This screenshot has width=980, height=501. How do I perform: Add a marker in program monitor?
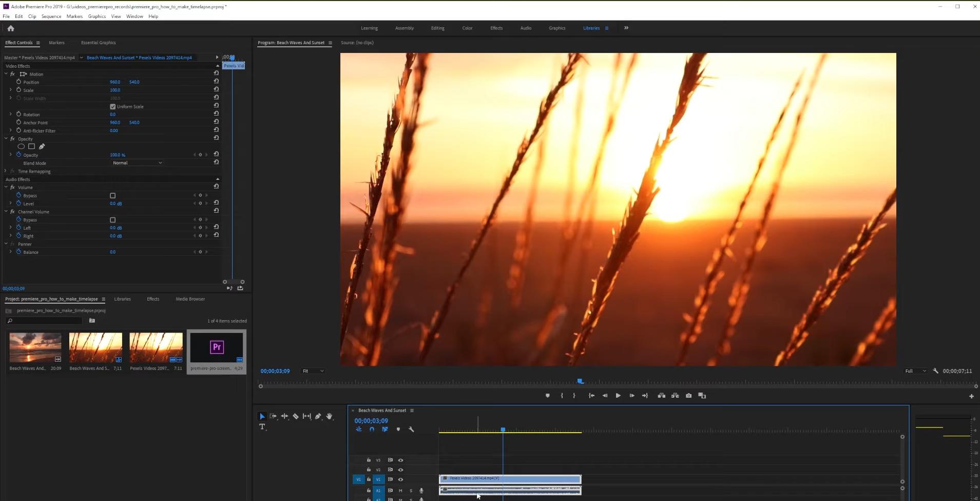tap(548, 396)
